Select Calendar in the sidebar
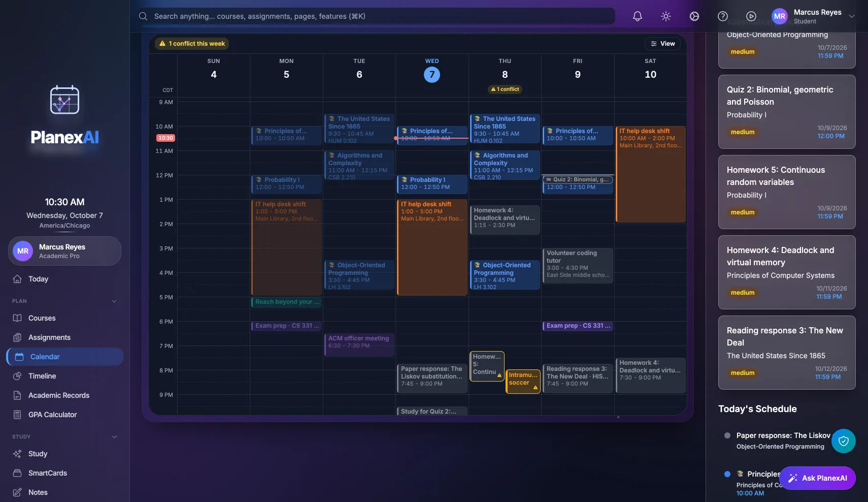Viewport: 868px width, 502px height. pyautogui.click(x=64, y=357)
